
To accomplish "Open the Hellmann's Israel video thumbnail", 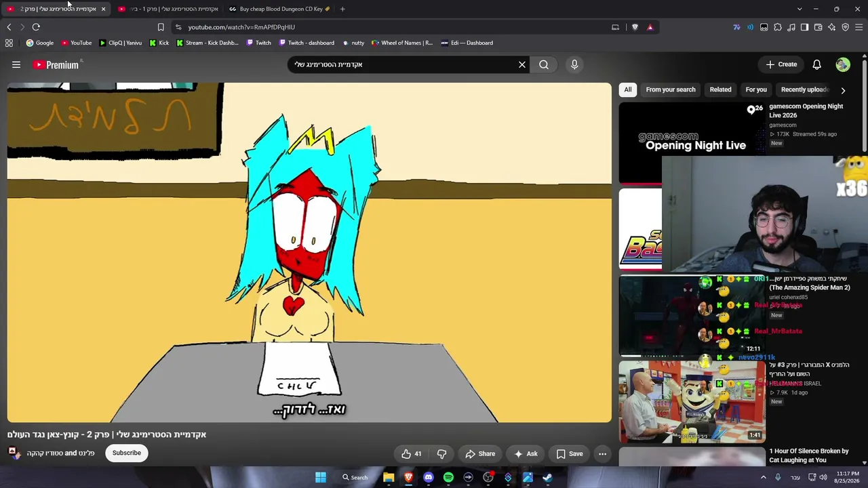I will tap(692, 401).
